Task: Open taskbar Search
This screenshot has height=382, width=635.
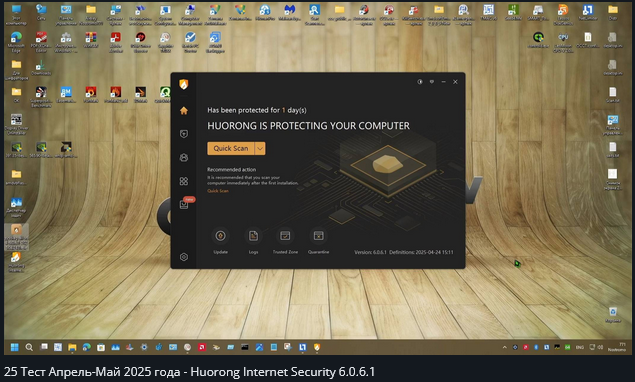Action: point(29,347)
